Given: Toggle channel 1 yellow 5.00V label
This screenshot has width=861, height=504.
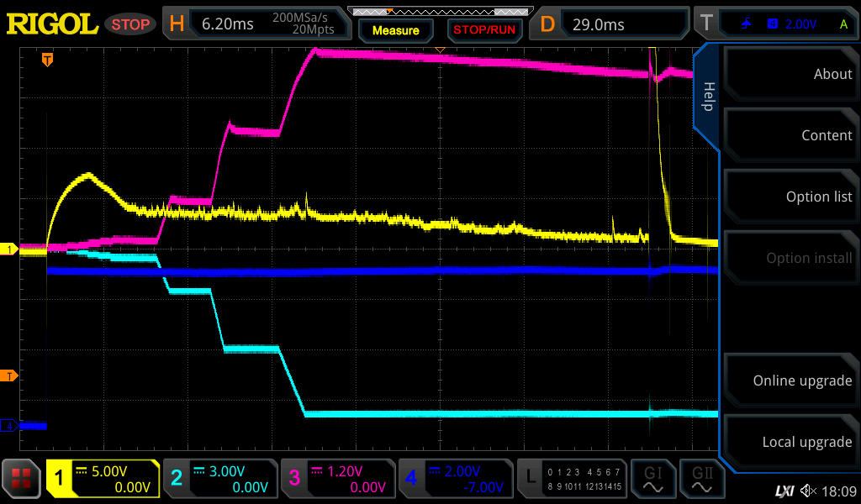Looking at the screenshot, I should [103, 479].
